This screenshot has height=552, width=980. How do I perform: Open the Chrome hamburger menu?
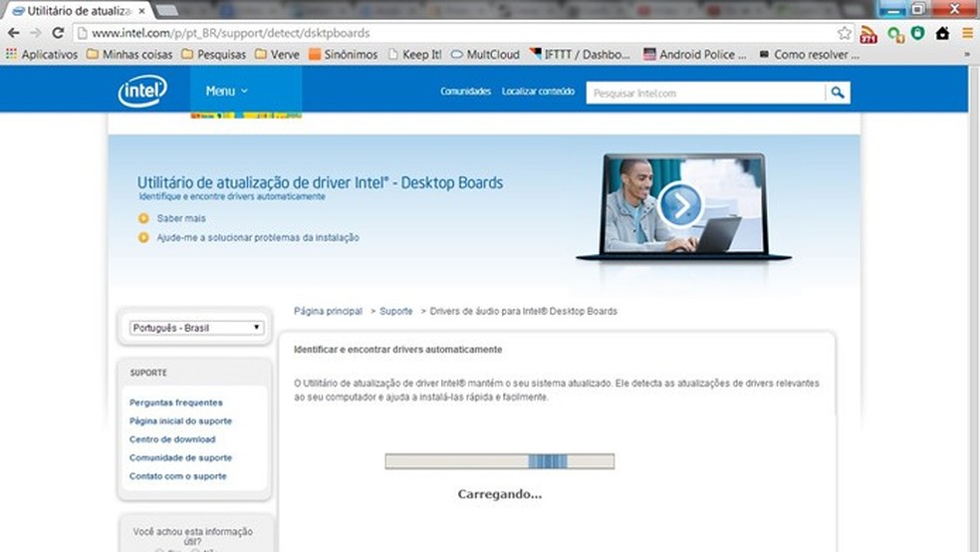[967, 33]
